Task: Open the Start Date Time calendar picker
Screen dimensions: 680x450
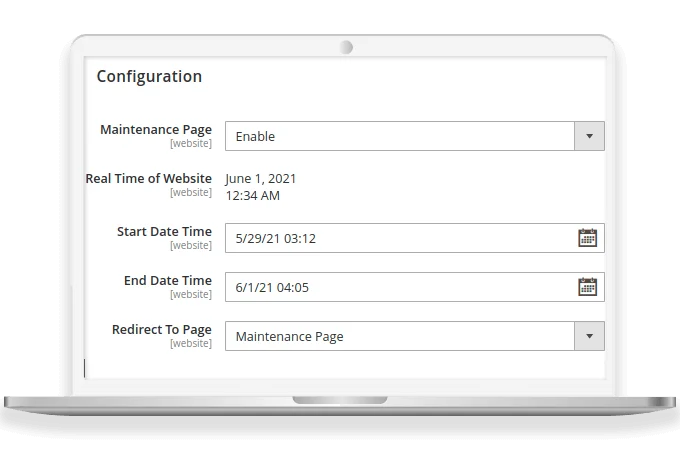Action: tap(588, 238)
